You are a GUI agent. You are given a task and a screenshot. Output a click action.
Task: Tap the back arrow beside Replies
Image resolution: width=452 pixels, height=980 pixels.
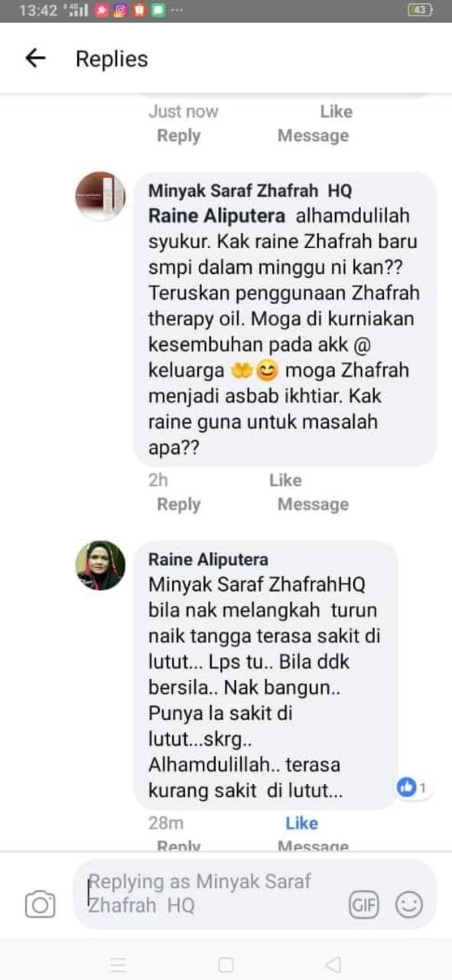(35, 59)
